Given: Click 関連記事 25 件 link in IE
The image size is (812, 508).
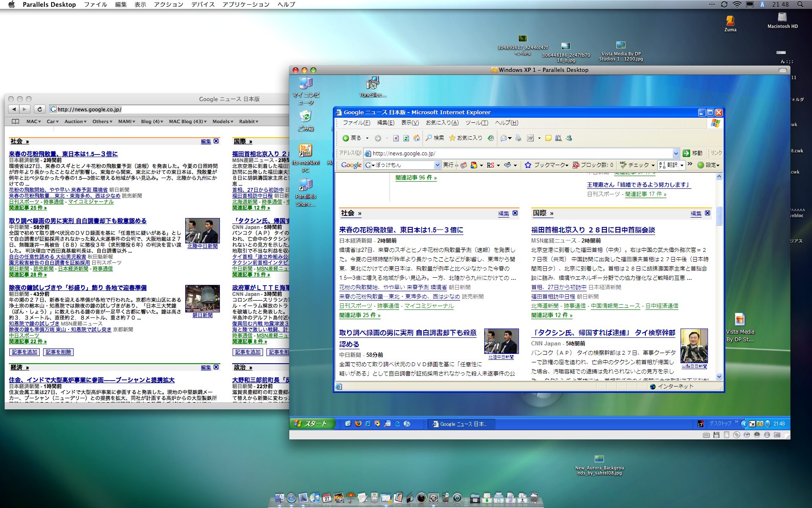Looking at the screenshot, I should (359, 315).
